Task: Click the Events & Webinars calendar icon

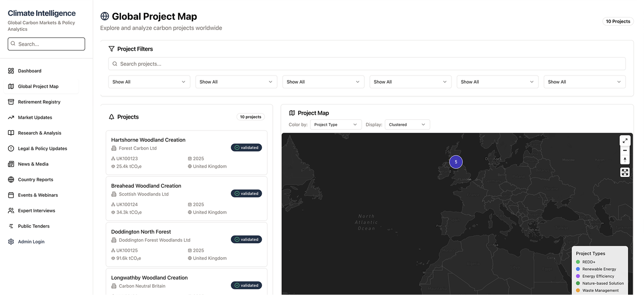Action: click(x=11, y=195)
